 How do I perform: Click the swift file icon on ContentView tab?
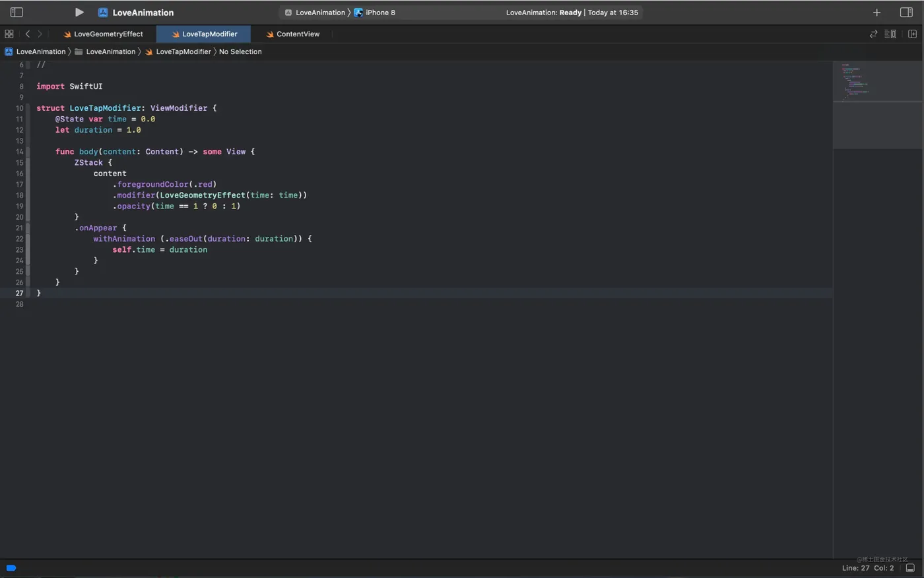[269, 34]
